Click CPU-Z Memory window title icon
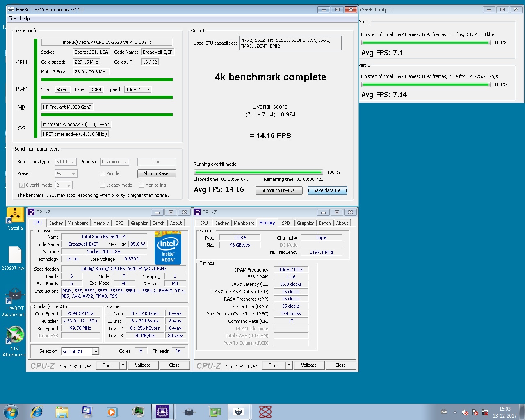Screen dimensions: 525x420 click(197, 212)
